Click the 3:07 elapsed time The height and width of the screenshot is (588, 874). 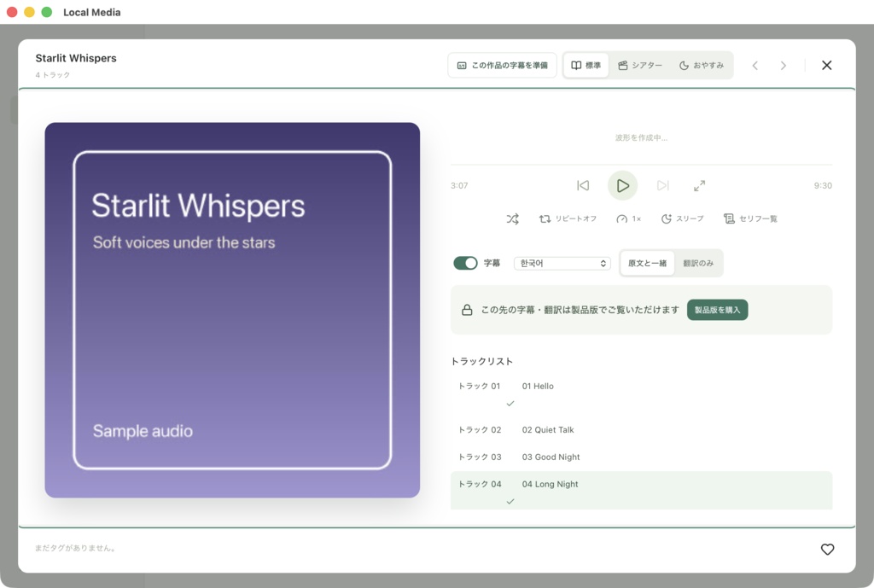pyautogui.click(x=459, y=185)
